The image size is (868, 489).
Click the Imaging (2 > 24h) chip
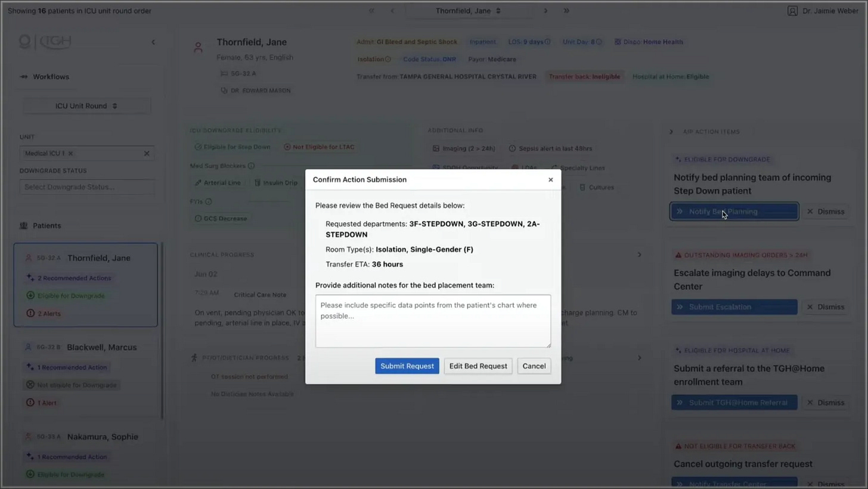pos(464,148)
